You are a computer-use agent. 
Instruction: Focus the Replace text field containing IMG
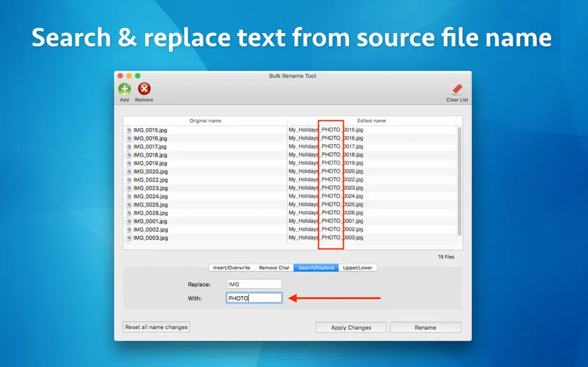coord(254,284)
